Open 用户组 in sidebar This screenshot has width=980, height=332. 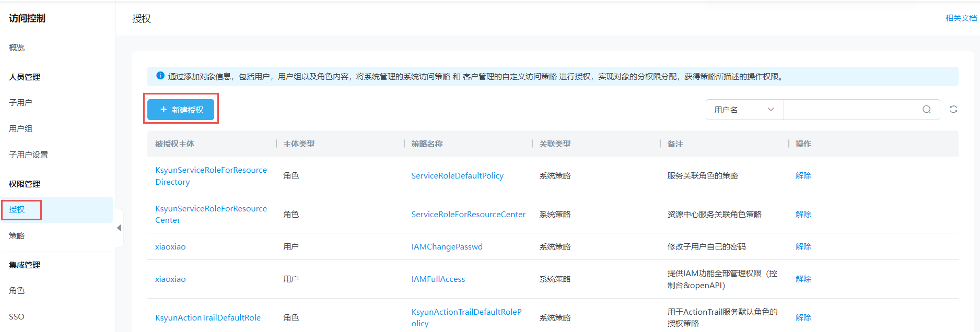tap(20, 129)
